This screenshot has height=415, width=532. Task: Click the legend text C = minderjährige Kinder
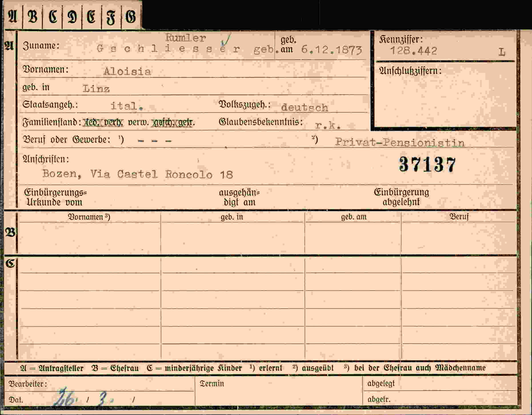[x=194, y=368]
